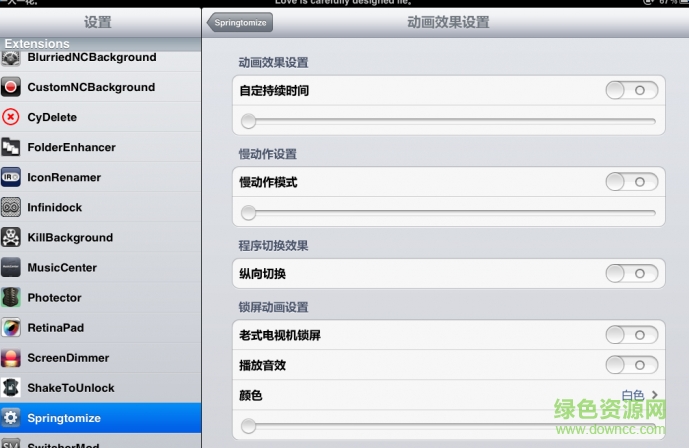Viewport: 689px width, 448px height.
Task: Open the 颜色 row chevron
Action: point(655,395)
